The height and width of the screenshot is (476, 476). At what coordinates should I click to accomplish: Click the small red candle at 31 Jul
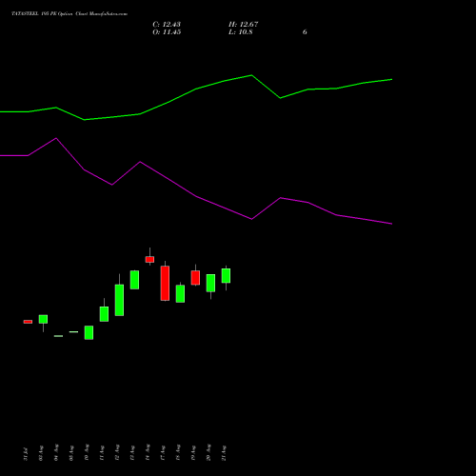coord(28,322)
